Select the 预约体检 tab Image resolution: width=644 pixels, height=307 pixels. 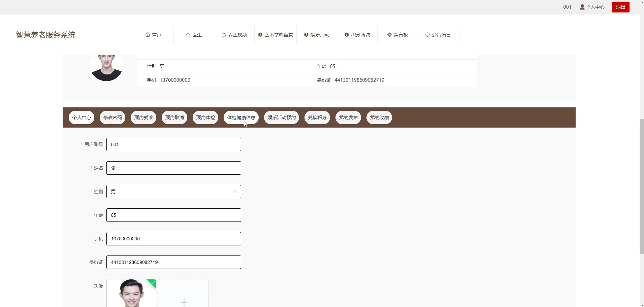tap(205, 117)
